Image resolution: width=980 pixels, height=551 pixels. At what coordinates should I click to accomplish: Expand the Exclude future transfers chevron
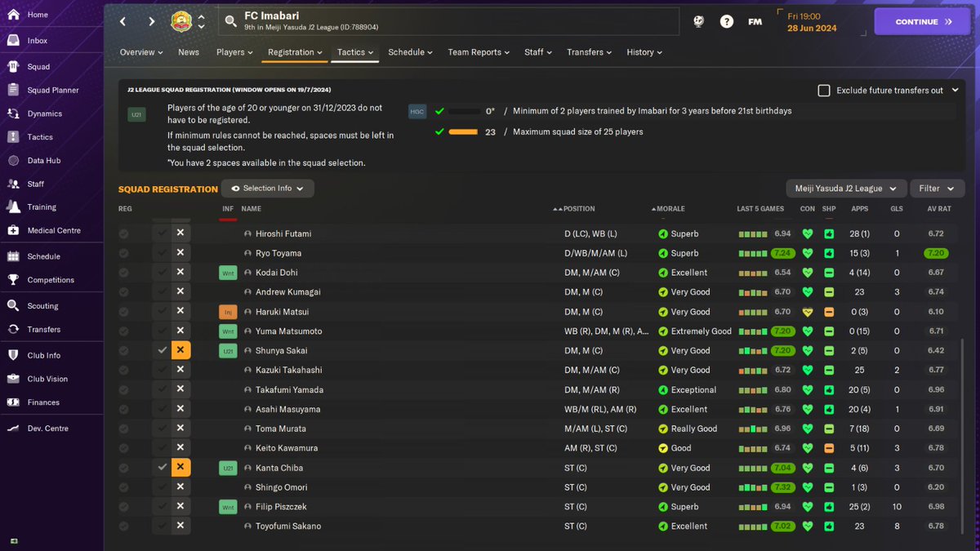click(x=955, y=91)
